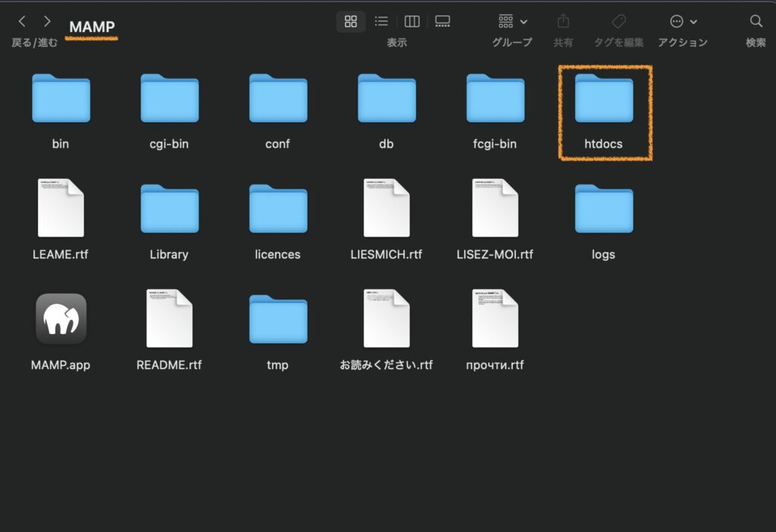This screenshot has height=532, width=776.
Task: Go forward with the right chevron
Action: click(47, 21)
